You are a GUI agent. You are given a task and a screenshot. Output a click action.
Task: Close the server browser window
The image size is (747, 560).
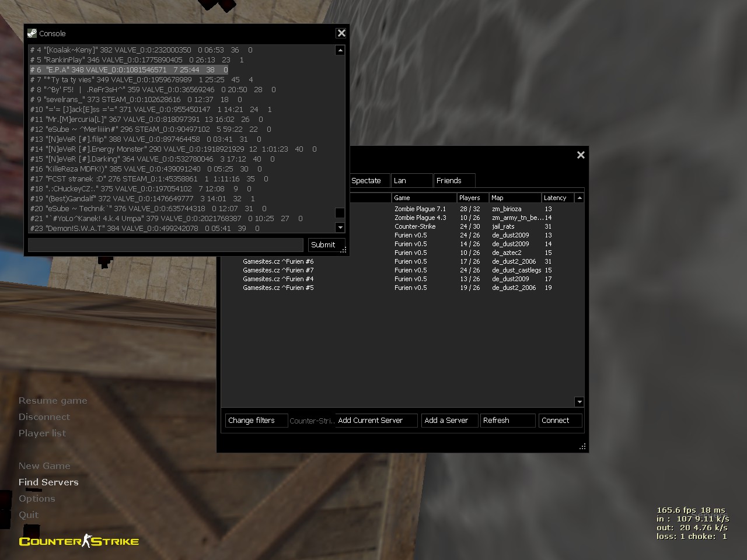(581, 155)
